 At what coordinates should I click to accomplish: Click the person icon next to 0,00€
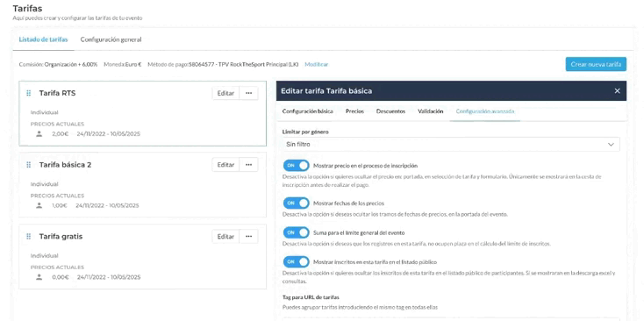coord(39,277)
